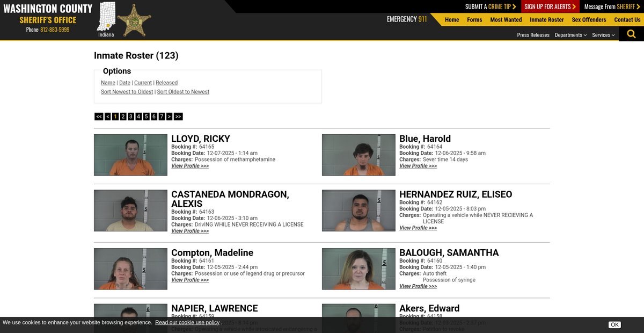The width and height of the screenshot is (644, 333).
Task: Open BALOUGH, SAMANTHA mugshot thumbnail
Action: 358,269
